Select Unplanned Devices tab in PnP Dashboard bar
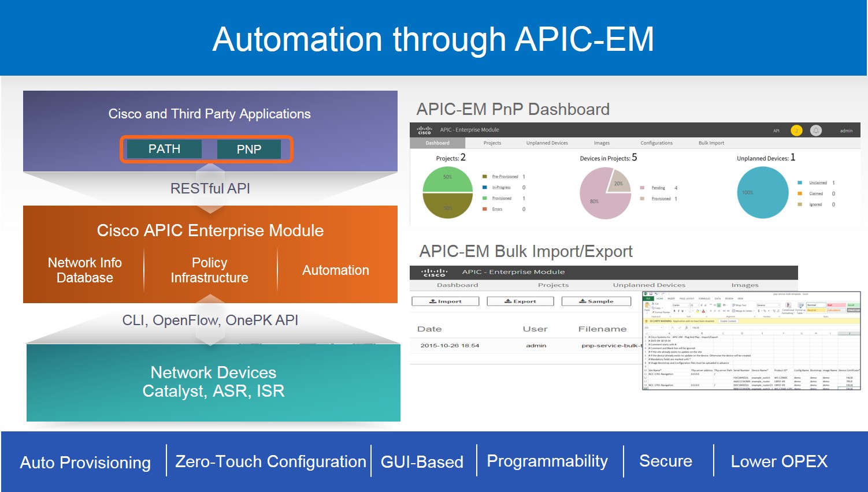The image size is (868, 492). (x=547, y=143)
